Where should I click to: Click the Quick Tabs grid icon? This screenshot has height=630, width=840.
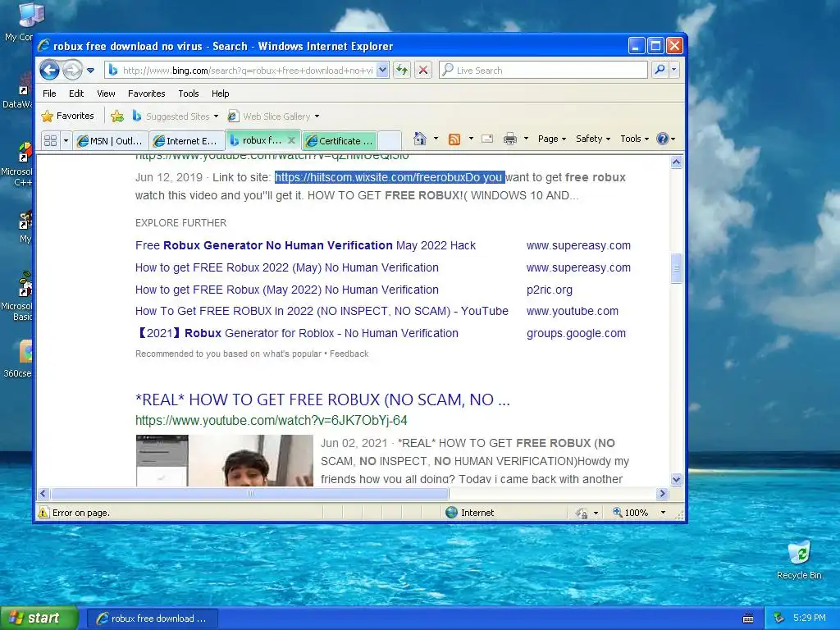tap(50, 140)
